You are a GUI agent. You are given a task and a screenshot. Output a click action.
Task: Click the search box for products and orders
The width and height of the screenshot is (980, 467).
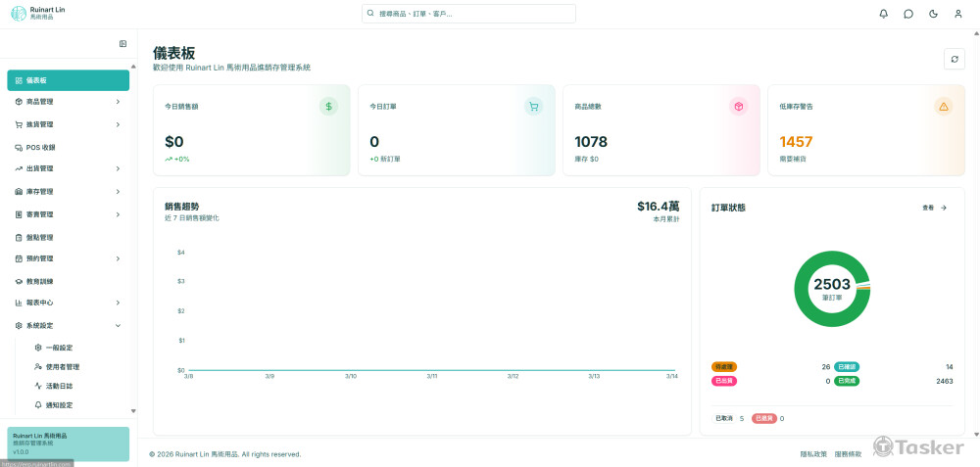pyautogui.click(x=468, y=14)
